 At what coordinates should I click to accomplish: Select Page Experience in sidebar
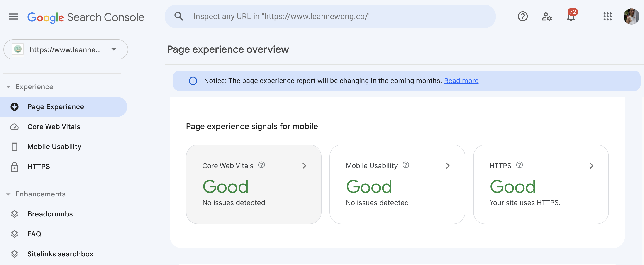(x=63, y=107)
